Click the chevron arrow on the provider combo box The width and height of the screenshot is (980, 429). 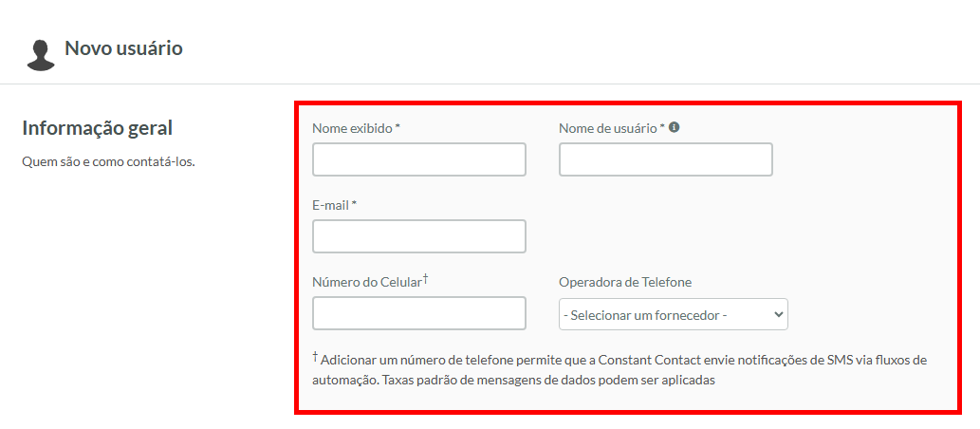[x=778, y=314]
